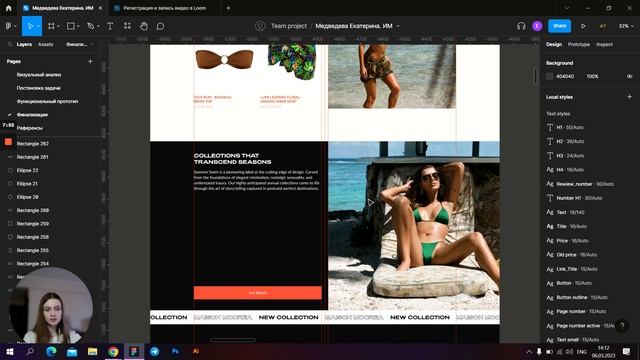Select the Pen tool
Image resolution: width=640 pixels, height=360 pixels.
pyautogui.click(x=91, y=26)
